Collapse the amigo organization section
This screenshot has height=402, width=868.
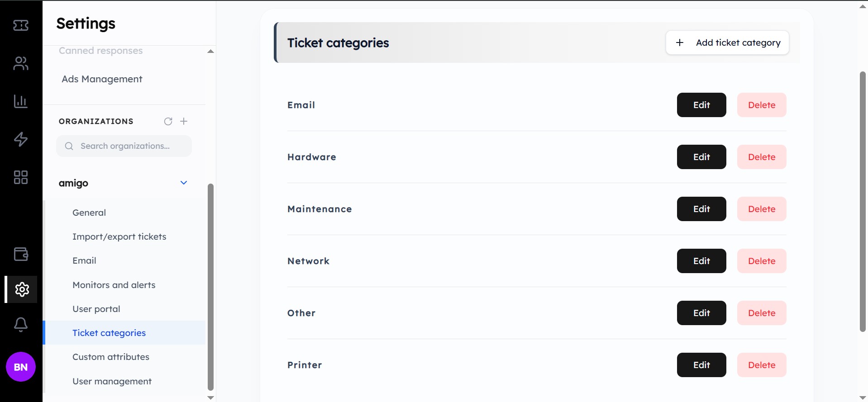click(183, 183)
